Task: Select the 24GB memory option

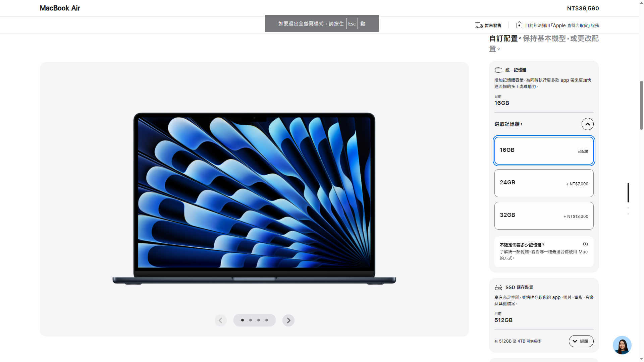Action: [544, 183]
